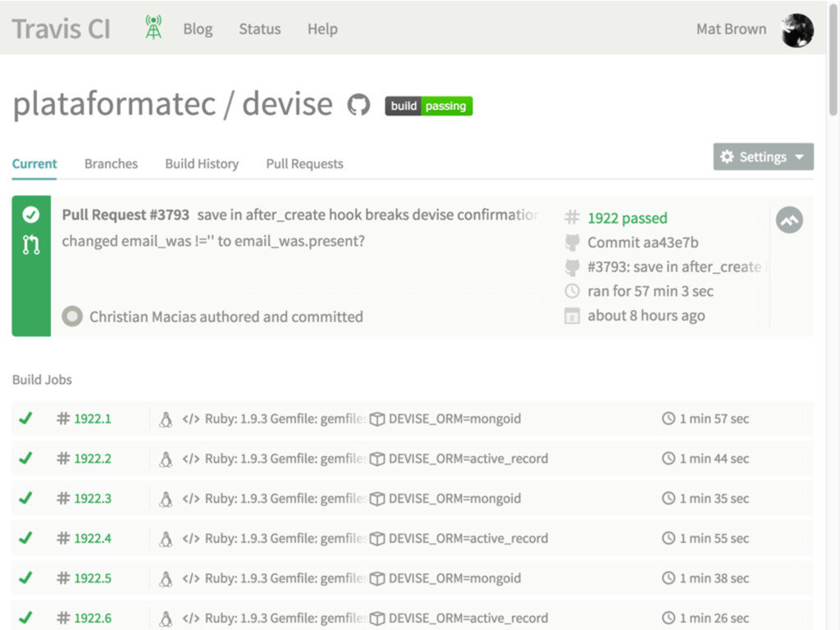
Task: Switch to the Pull Requests tab
Action: click(x=305, y=164)
